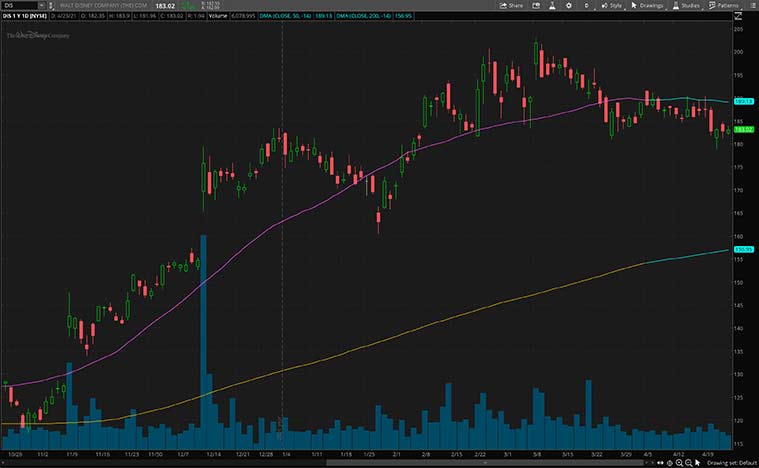The image size is (759, 468).
Task: Click the Drawing set: Default label
Action: (731, 462)
